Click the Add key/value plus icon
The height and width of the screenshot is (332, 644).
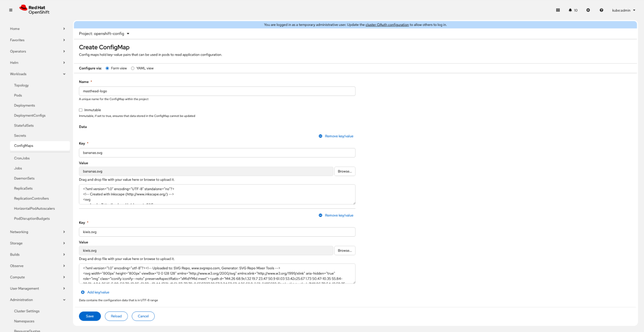point(83,292)
